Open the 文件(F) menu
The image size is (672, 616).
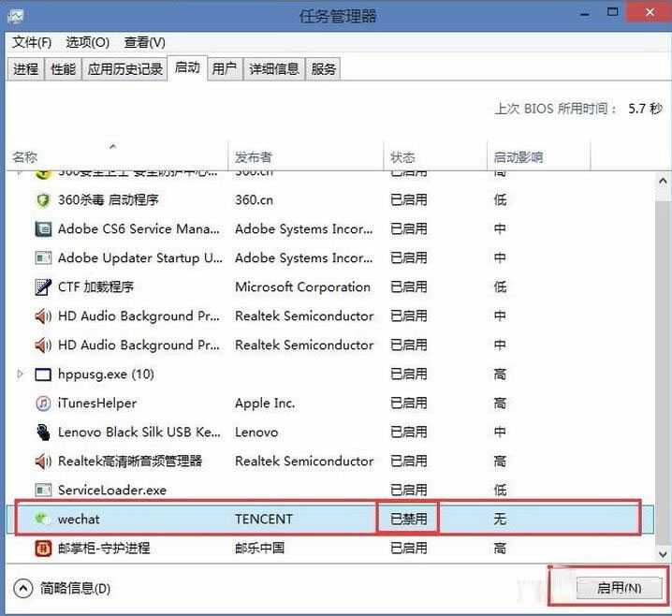[32, 42]
